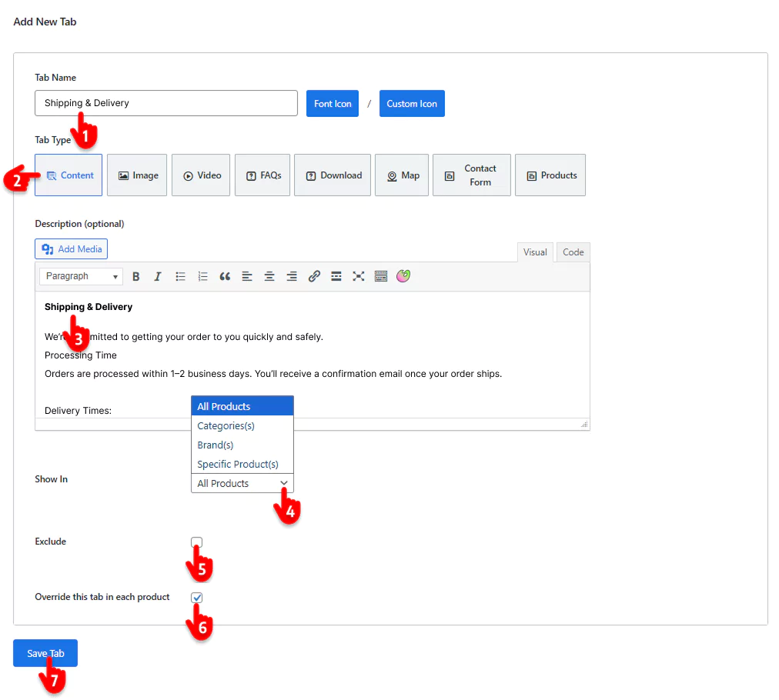The height and width of the screenshot is (700, 779).
Task: Click the editor resize handle corner
Action: 585,425
